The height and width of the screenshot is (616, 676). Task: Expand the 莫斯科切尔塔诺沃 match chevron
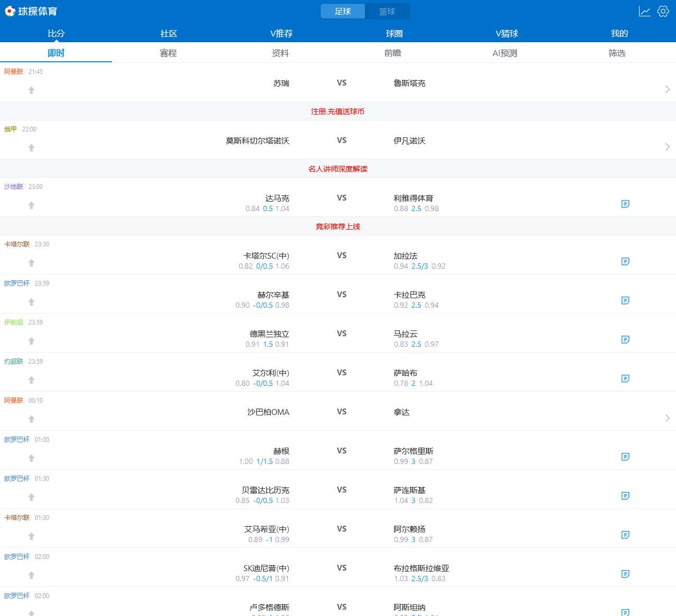pyautogui.click(x=668, y=147)
